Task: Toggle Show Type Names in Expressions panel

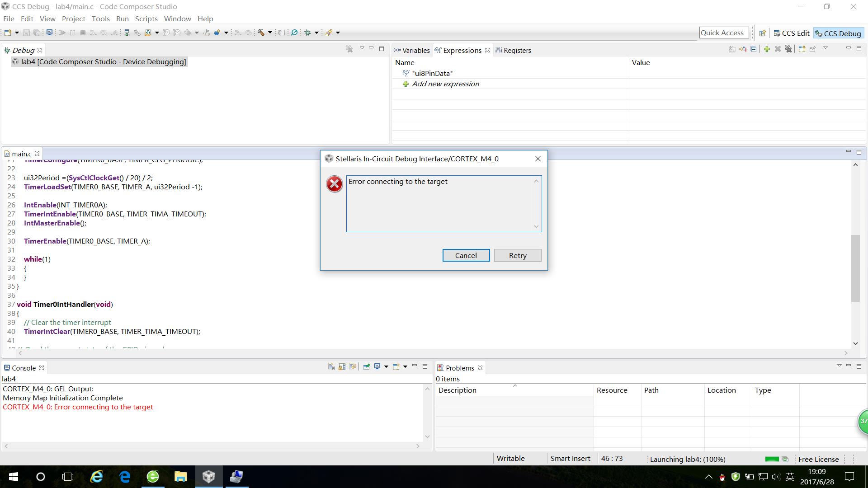Action: pos(732,49)
